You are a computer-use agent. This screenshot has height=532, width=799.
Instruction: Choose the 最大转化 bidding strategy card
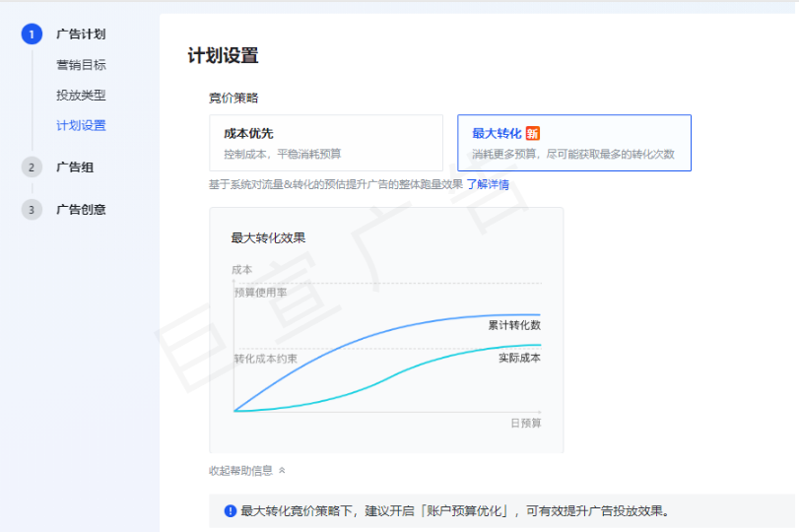pos(574,143)
